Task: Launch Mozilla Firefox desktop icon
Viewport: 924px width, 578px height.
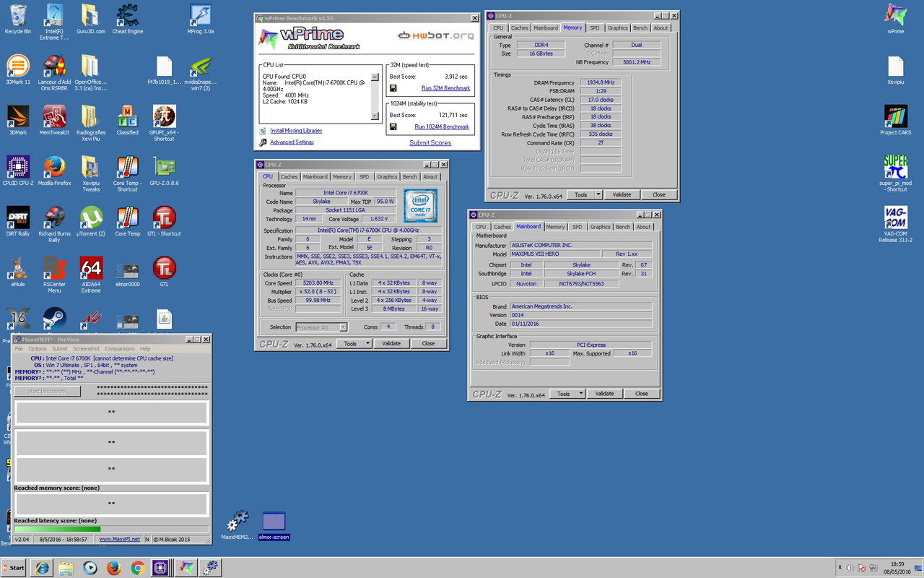Action: 54,171
